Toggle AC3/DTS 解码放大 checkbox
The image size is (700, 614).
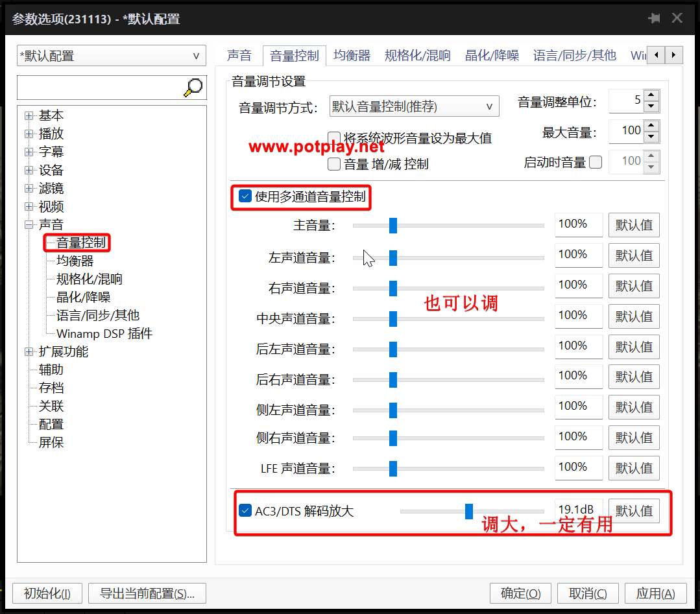[245, 510]
